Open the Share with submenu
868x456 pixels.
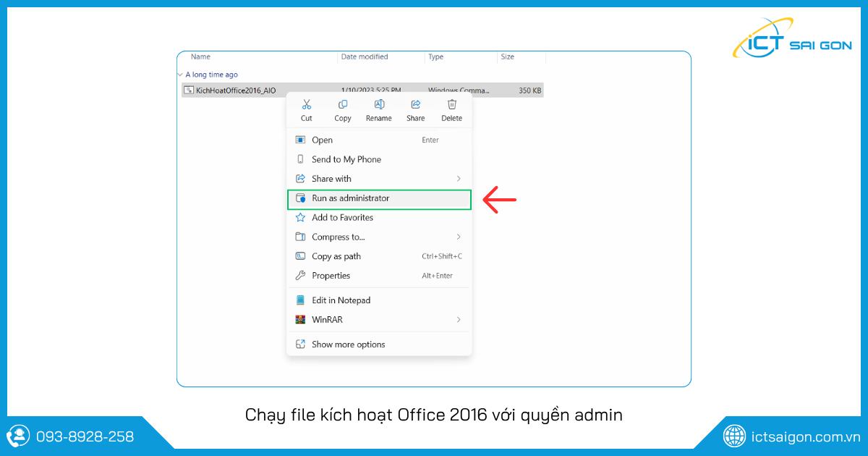pyautogui.click(x=379, y=179)
